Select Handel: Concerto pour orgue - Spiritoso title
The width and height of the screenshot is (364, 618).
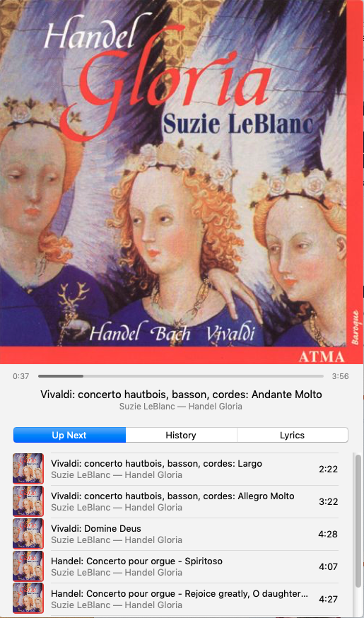[x=136, y=561]
